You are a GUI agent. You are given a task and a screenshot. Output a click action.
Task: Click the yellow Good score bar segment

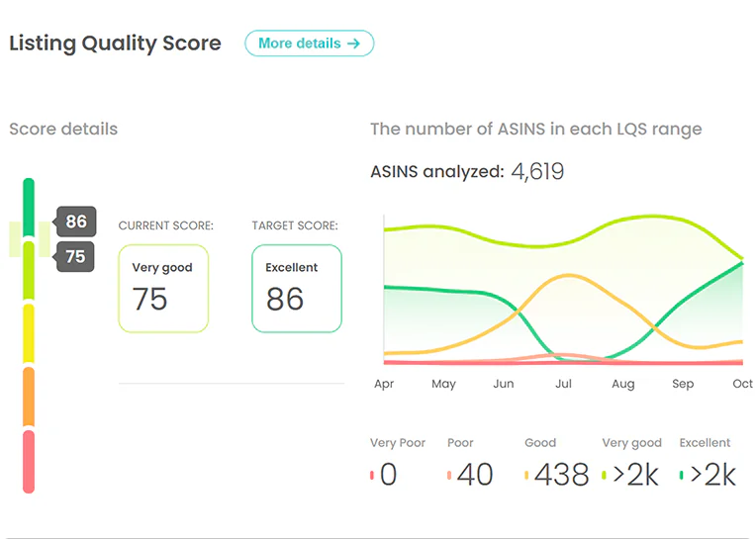tap(29, 333)
